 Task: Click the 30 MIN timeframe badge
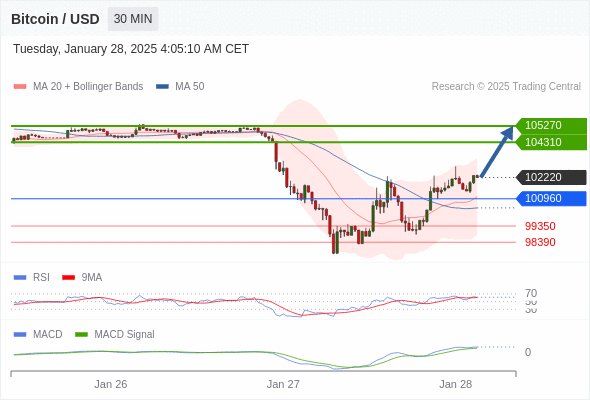(133, 19)
